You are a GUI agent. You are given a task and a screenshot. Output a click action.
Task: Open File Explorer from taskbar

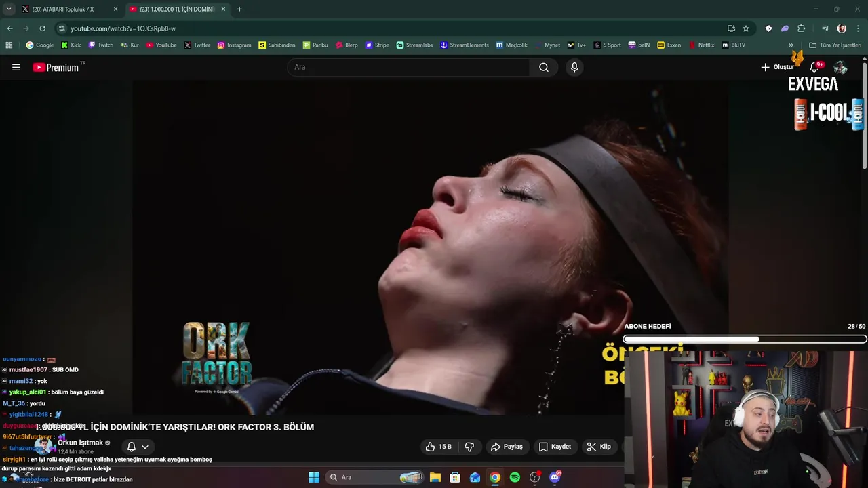pyautogui.click(x=435, y=477)
